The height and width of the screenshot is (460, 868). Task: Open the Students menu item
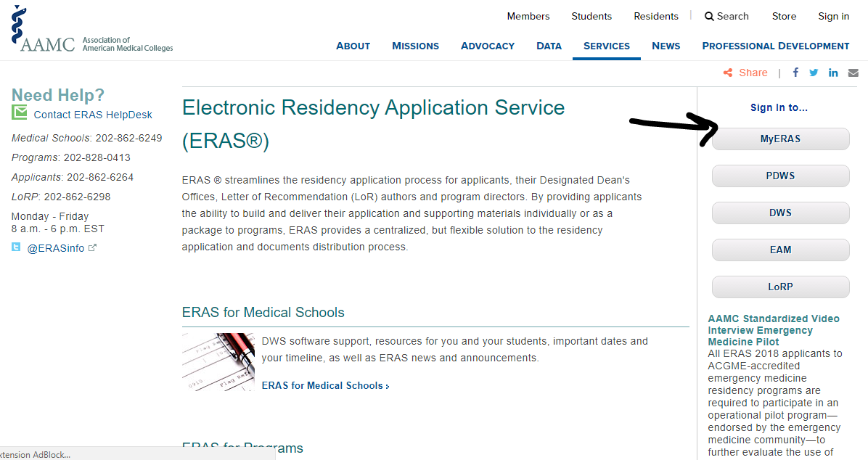[591, 16]
